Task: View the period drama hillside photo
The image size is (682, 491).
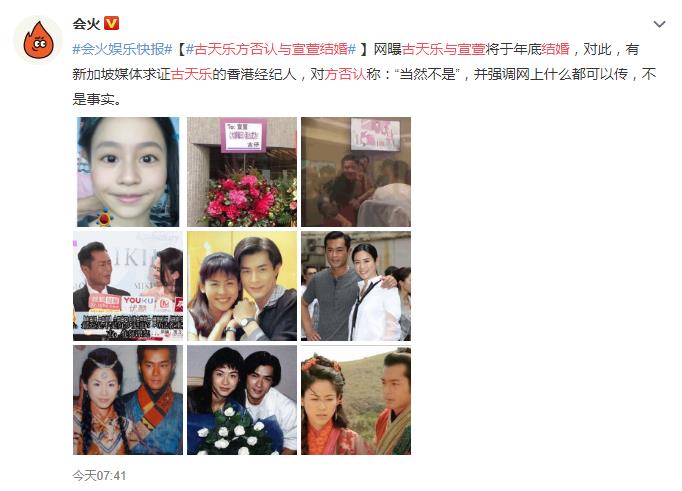Action: 356,400
